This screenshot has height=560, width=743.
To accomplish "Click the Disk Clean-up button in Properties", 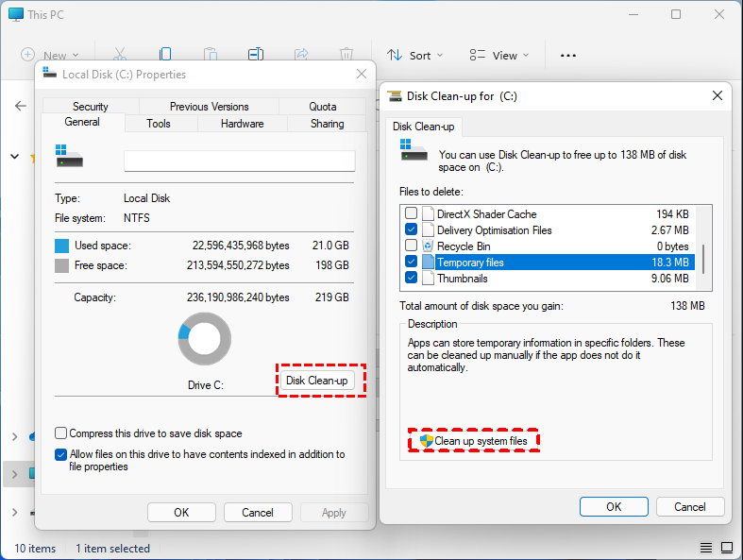I will tap(317, 381).
